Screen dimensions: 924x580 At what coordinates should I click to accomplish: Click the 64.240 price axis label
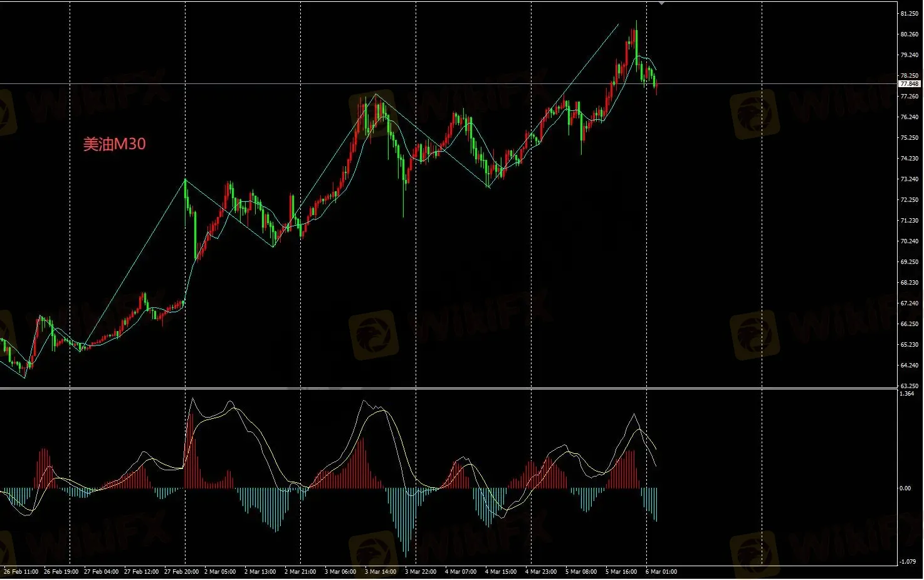pyautogui.click(x=910, y=366)
